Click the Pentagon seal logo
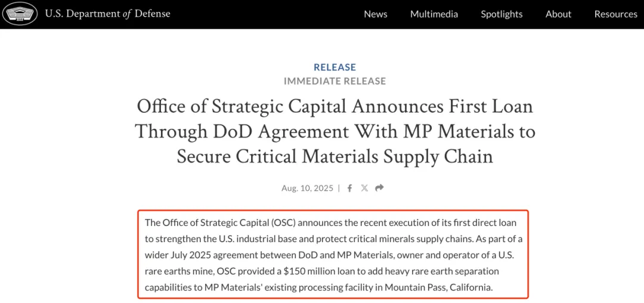The width and height of the screenshot is (644, 303). click(20, 14)
